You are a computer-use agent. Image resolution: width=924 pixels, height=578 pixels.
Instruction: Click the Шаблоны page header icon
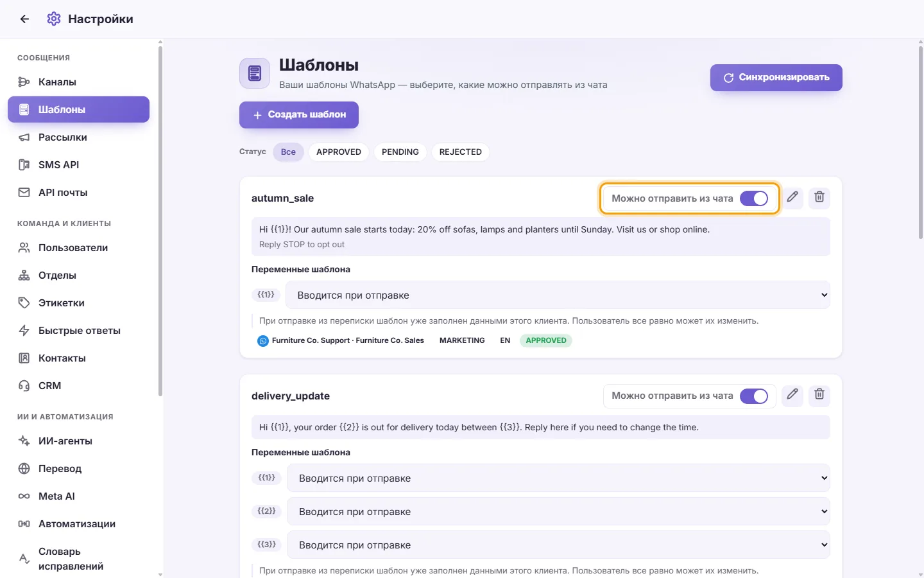(255, 73)
